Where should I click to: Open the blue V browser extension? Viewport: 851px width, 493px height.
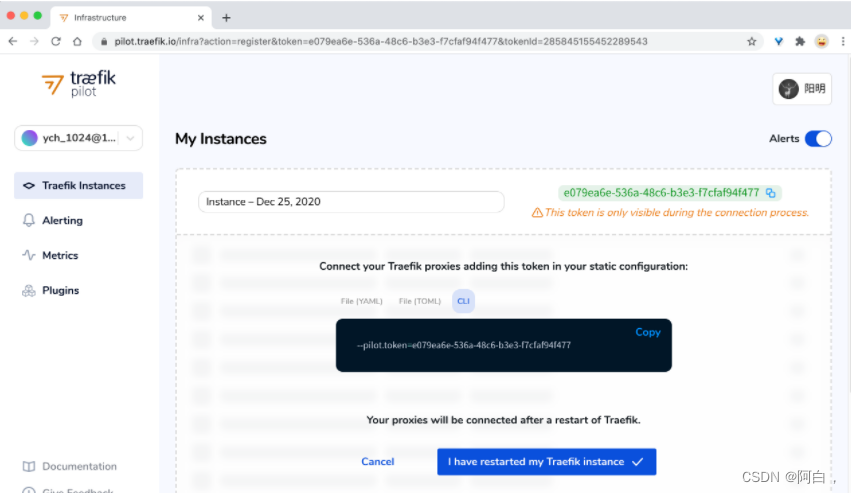point(778,41)
